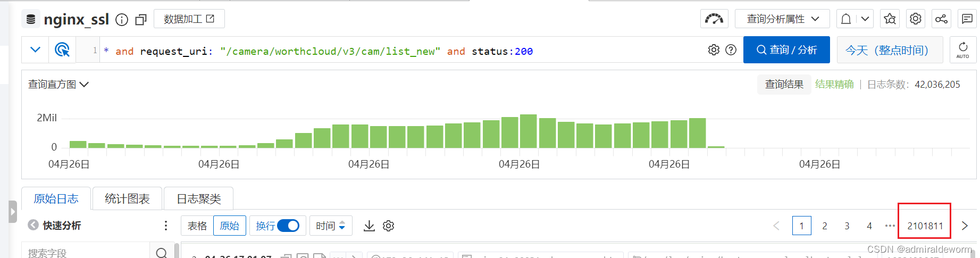Collapse 快速分析 panel arrow icon
This screenshot has height=258, width=980.
[33, 225]
